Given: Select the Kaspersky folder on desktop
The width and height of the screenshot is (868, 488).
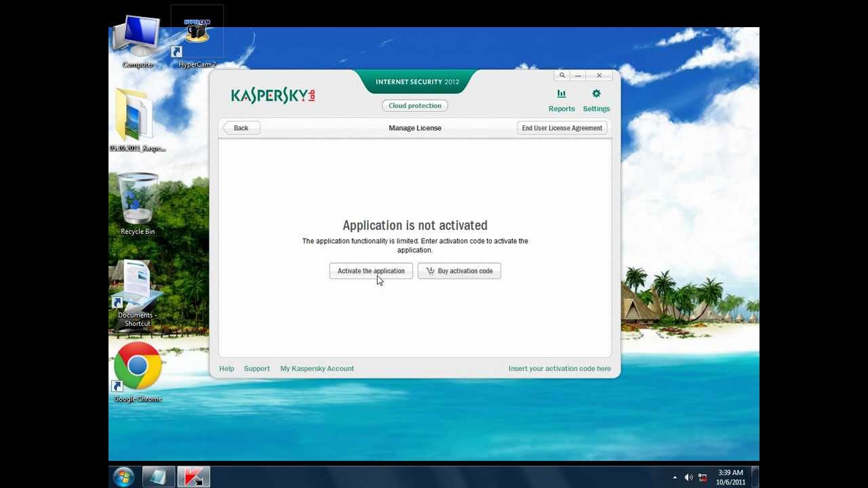Looking at the screenshot, I should [138, 120].
